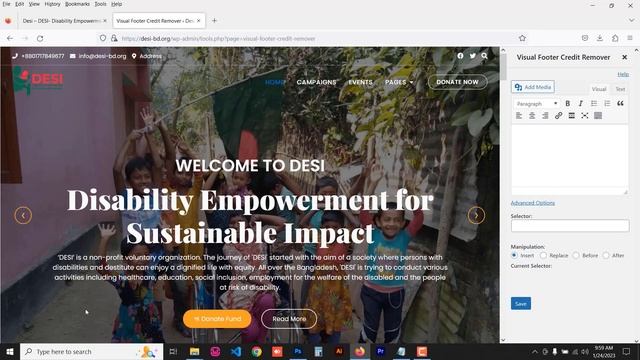Image resolution: width=640 pixels, height=360 pixels.
Task: Open Chrome from the taskbar
Action: (x=256, y=351)
